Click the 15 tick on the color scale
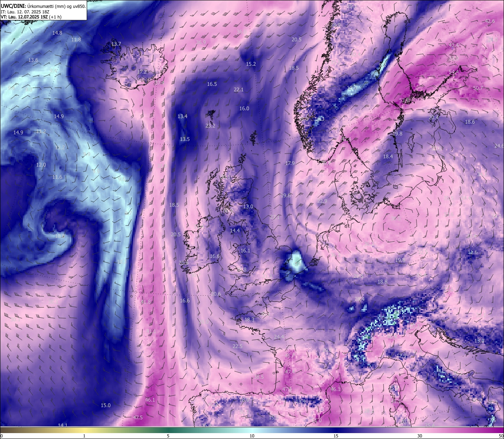The height and width of the screenshot is (439, 504). 336,436
